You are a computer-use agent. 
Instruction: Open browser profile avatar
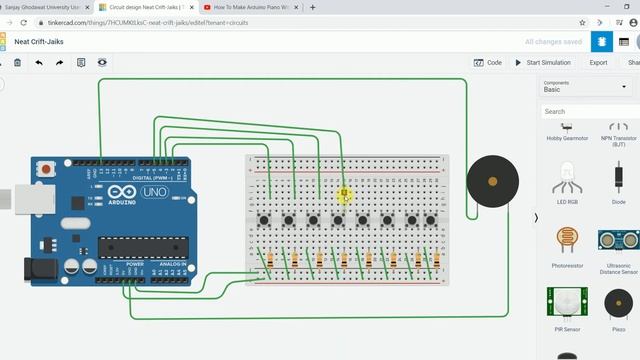(x=633, y=23)
